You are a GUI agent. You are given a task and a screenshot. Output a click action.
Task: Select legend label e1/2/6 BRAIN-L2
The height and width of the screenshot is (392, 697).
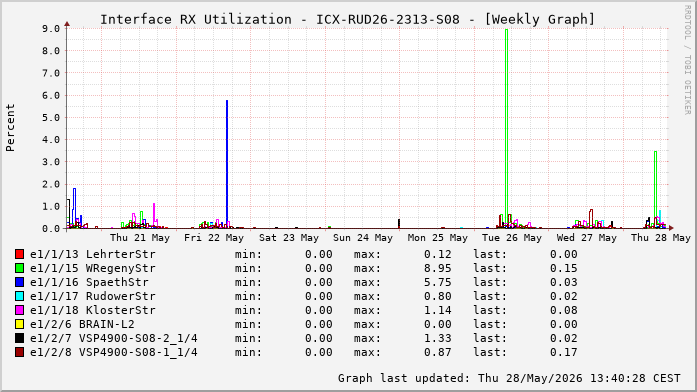82,324
